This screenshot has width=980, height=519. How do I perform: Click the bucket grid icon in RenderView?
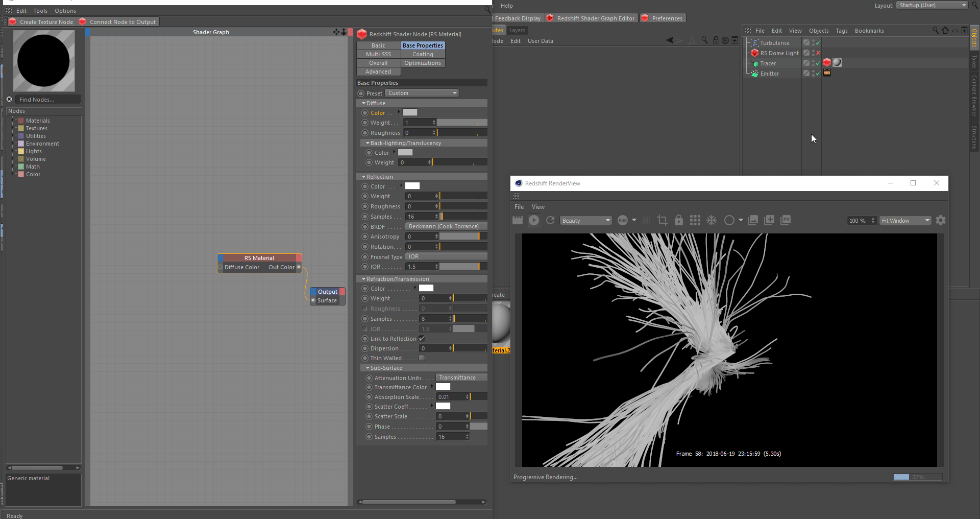(x=695, y=220)
